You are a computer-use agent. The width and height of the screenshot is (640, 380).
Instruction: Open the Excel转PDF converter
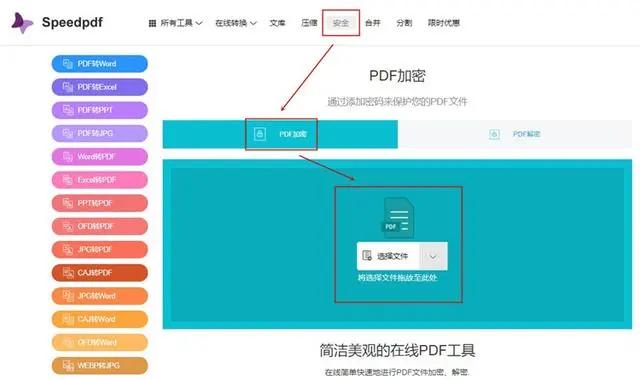(x=100, y=180)
